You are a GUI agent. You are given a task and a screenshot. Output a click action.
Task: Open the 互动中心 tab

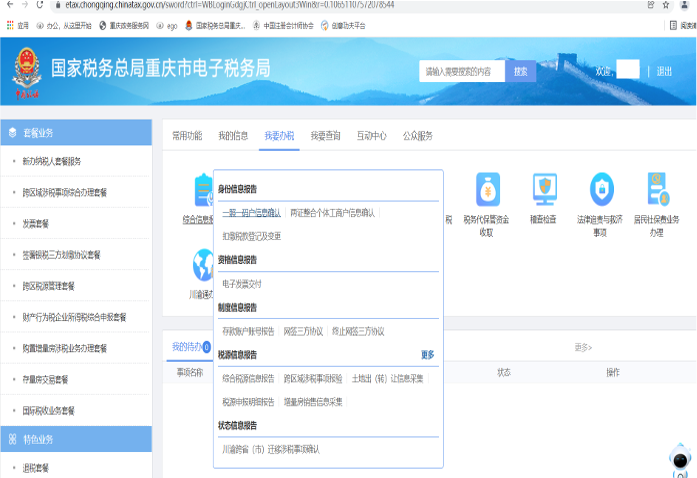[372, 136]
